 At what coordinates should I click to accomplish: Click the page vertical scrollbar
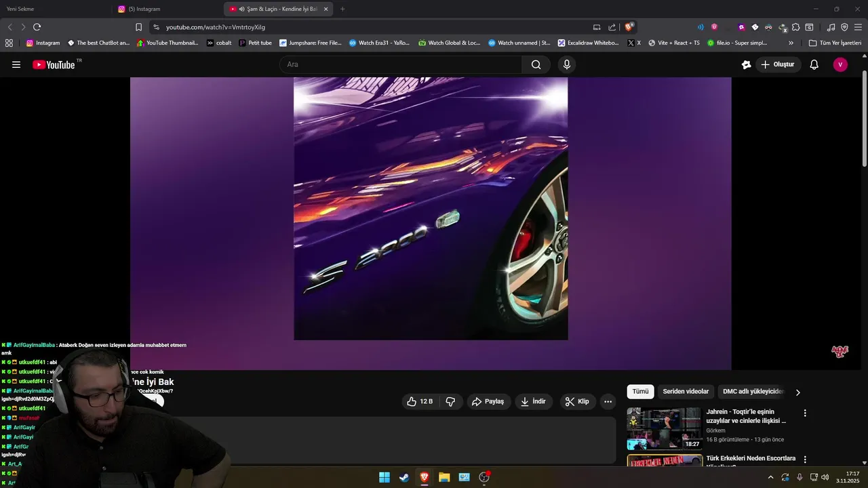click(864, 118)
